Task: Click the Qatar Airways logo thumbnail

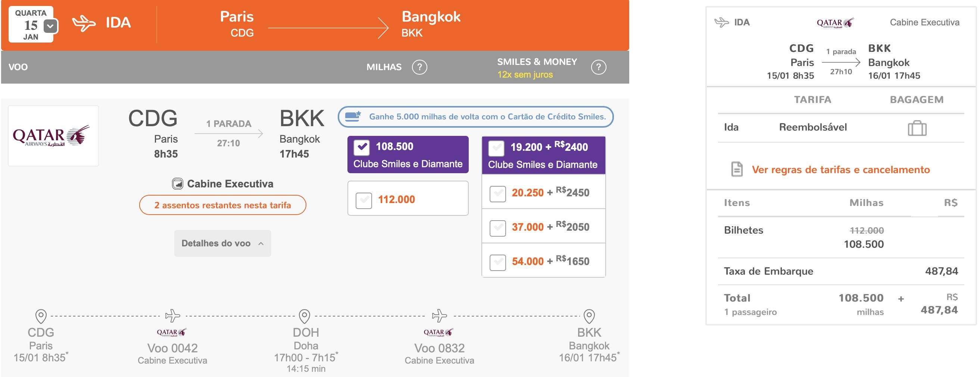Action: [54, 136]
